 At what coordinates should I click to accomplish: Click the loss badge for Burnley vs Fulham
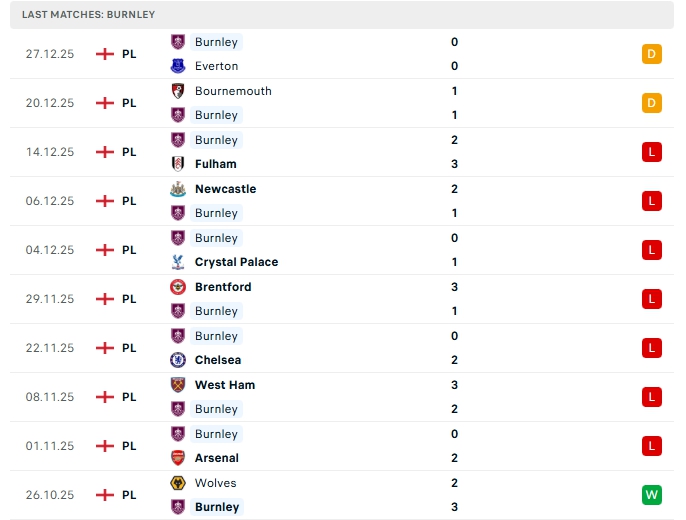651,152
